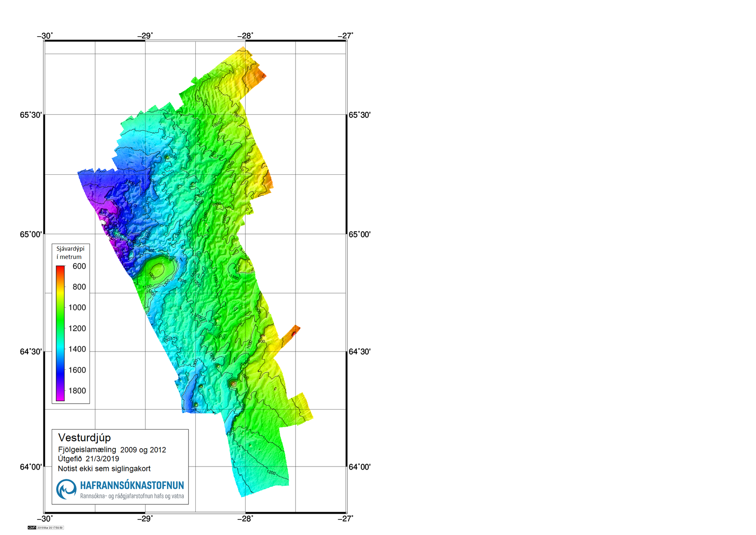Click the 1800 value in the depth legend
The width and height of the screenshot is (756, 535).
click(77, 391)
